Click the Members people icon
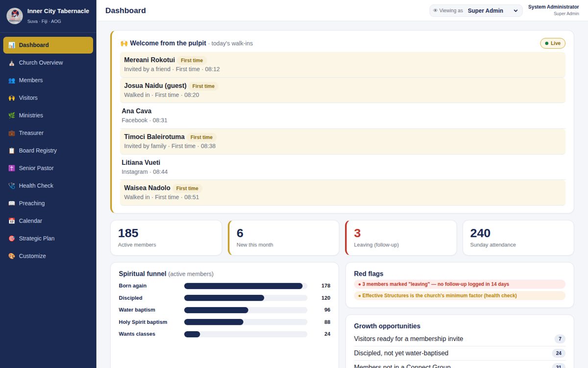 [12, 80]
